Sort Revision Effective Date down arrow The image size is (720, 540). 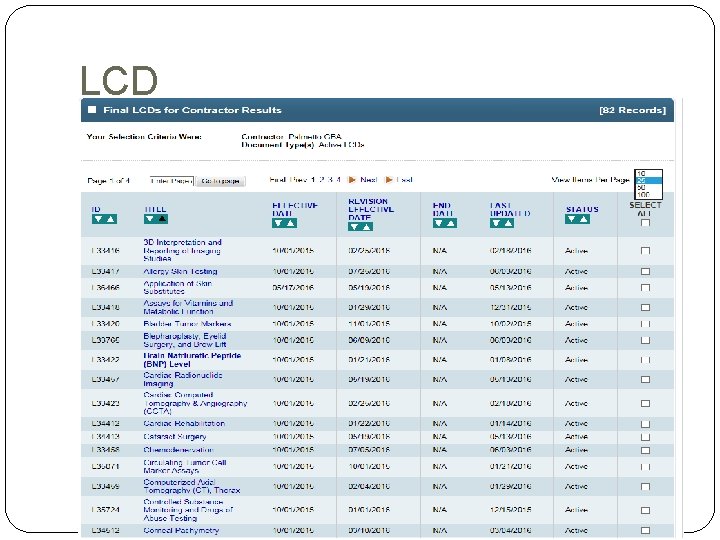click(354, 226)
